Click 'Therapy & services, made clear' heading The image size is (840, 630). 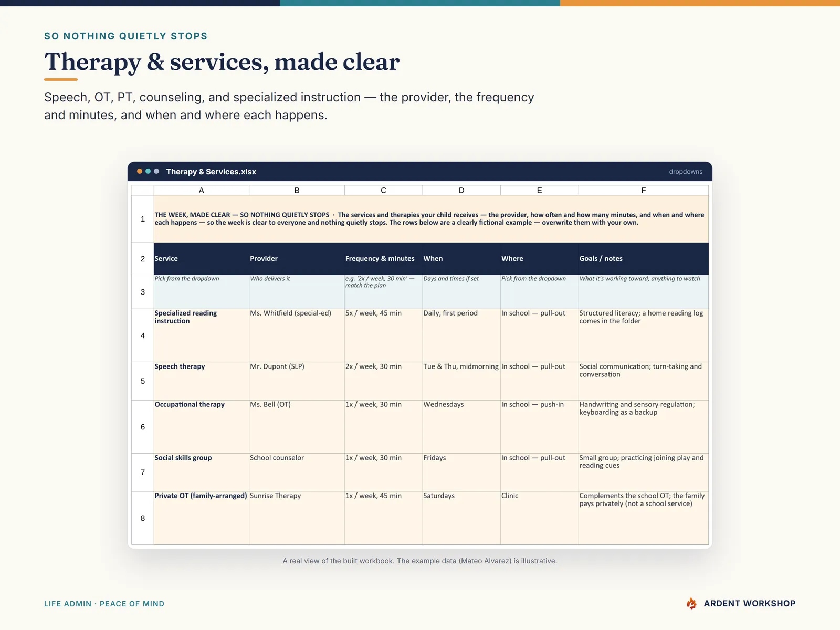(x=222, y=62)
